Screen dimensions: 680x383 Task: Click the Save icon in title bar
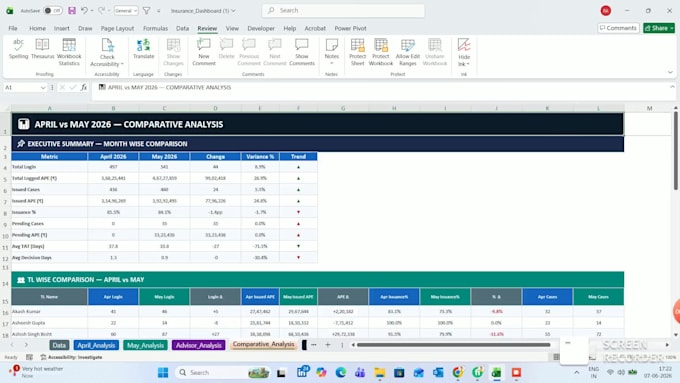(x=72, y=10)
